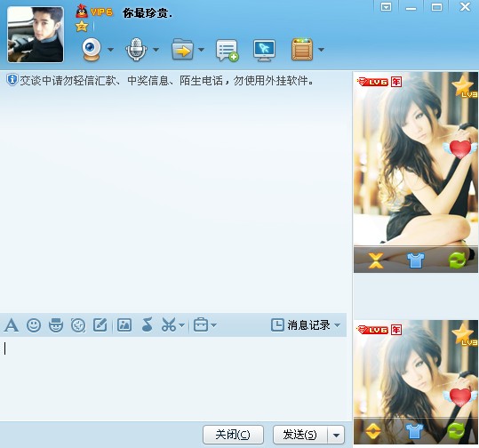
Task: Click the 关闭(C) button
Action: (233, 435)
